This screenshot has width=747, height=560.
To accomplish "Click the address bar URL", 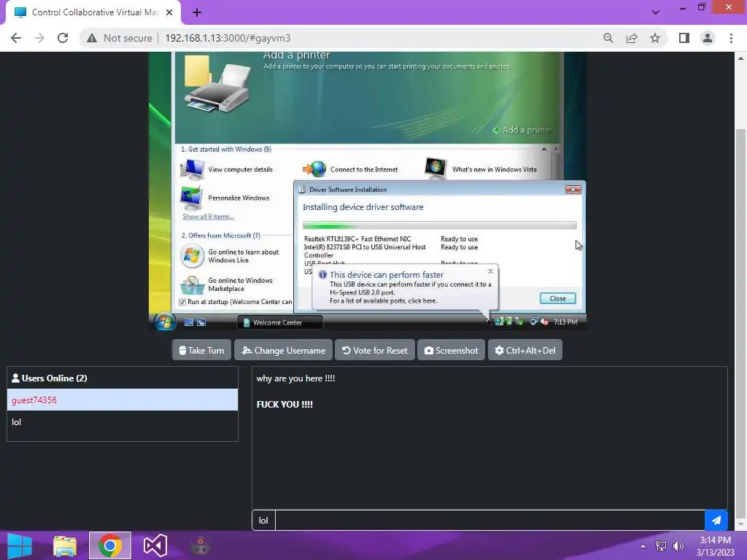I will pyautogui.click(x=228, y=38).
